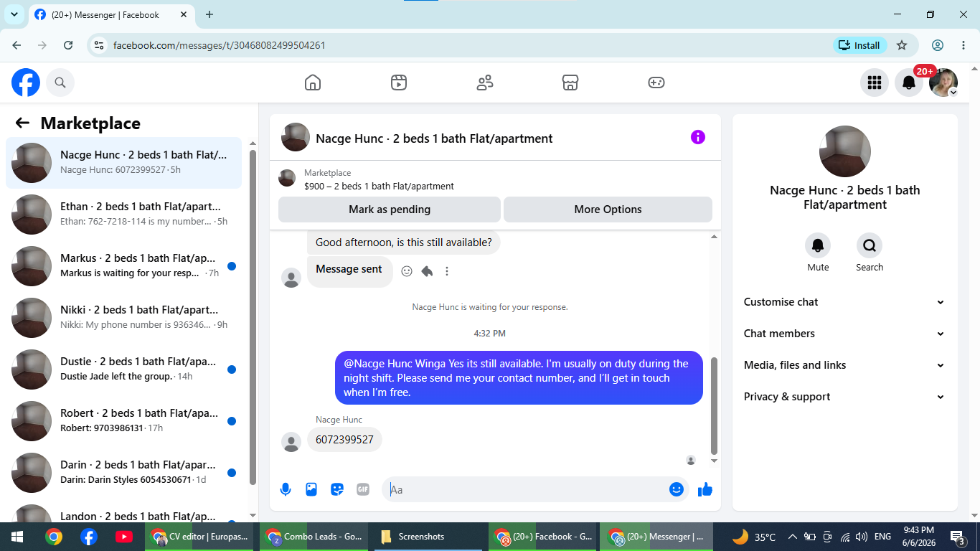Expand the Privacy & support section
980x551 pixels.
coord(844,397)
